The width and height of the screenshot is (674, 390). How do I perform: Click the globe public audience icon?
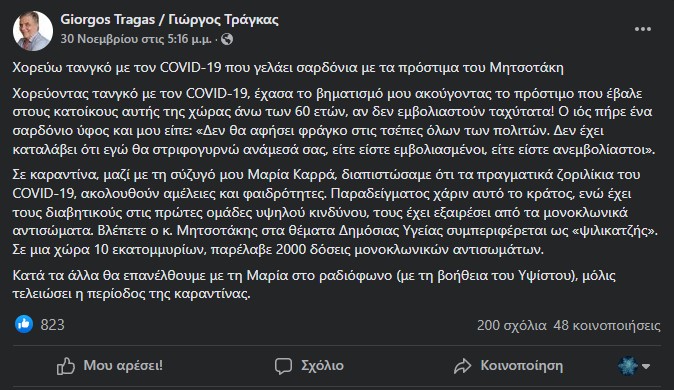pyautogui.click(x=227, y=40)
